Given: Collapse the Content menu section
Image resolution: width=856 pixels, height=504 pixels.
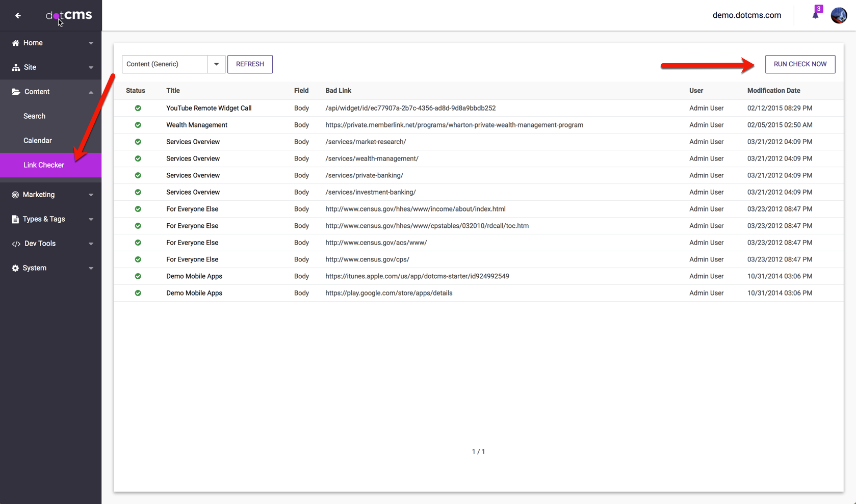Looking at the screenshot, I should click(91, 92).
